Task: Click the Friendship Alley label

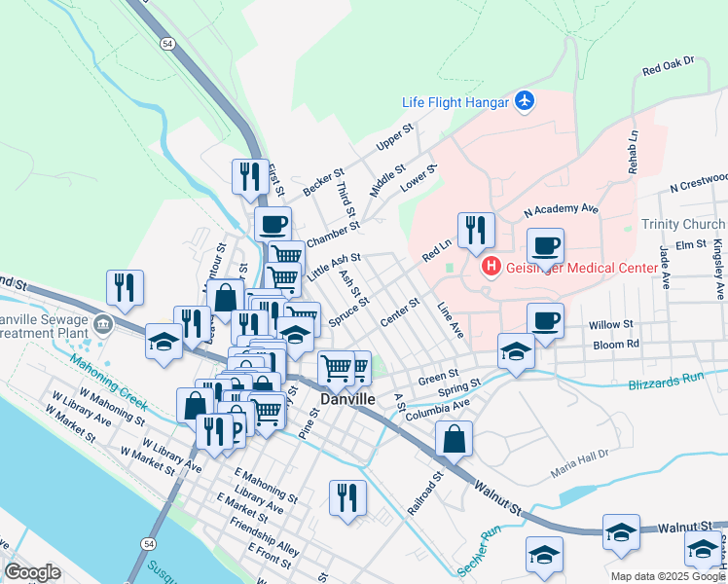Action: [264, 536]
